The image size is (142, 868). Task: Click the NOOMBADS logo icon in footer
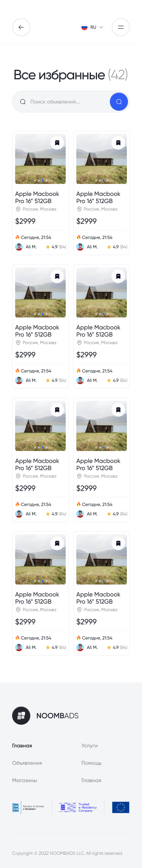click(21, 715)
